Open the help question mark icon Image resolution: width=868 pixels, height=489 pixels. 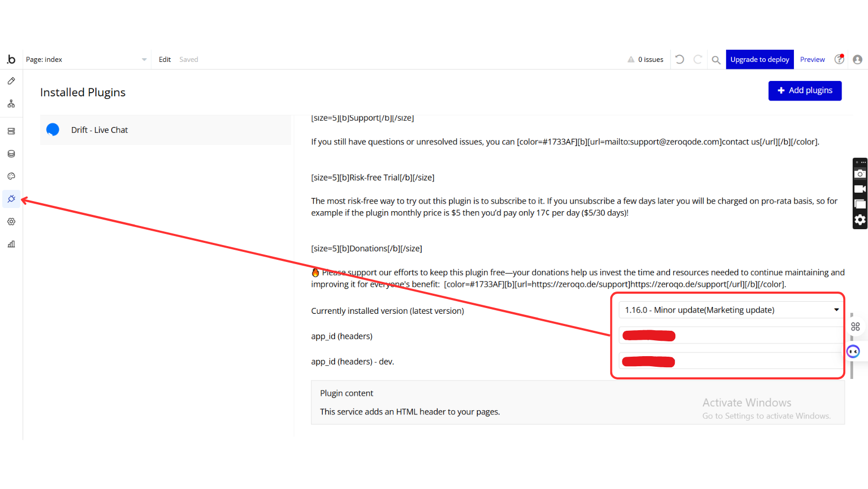tap(839, 59)
